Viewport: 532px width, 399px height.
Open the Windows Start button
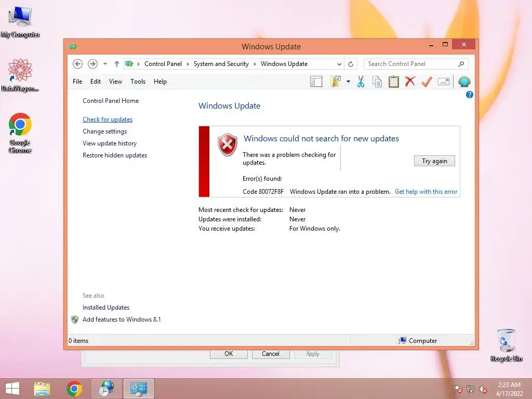click(12, 388)
